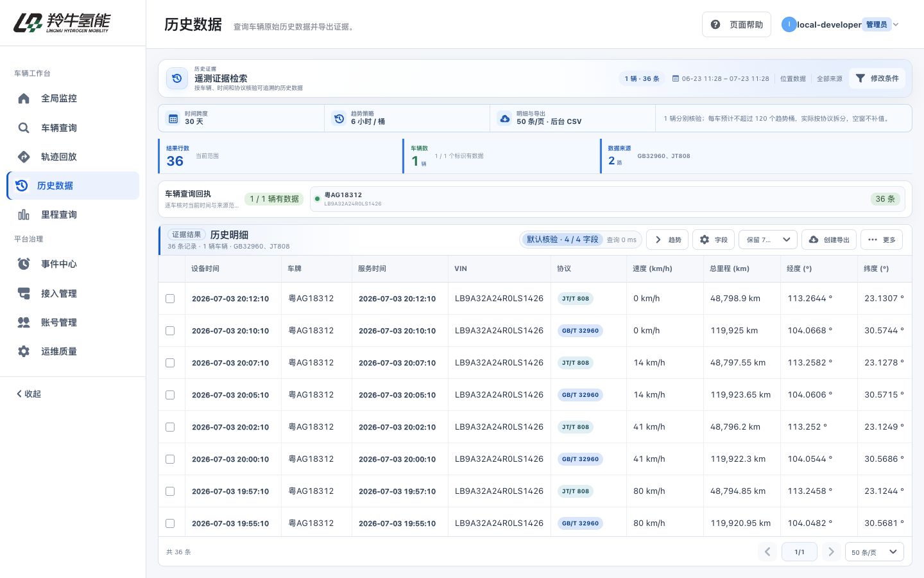Go to the previous page arrow
This screenshot has height=578, width=924.
[x=767, y=552]
